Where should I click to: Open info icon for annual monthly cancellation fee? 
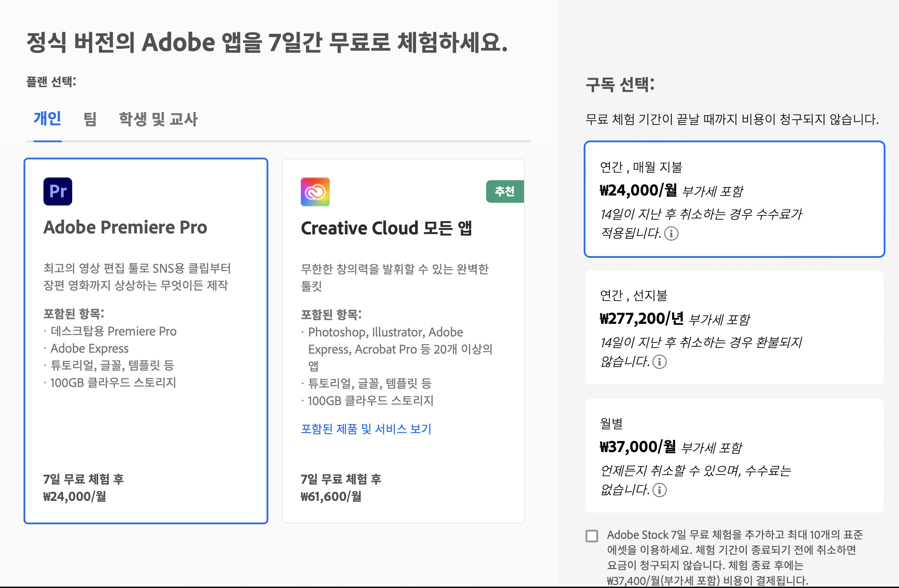(671, 233)
